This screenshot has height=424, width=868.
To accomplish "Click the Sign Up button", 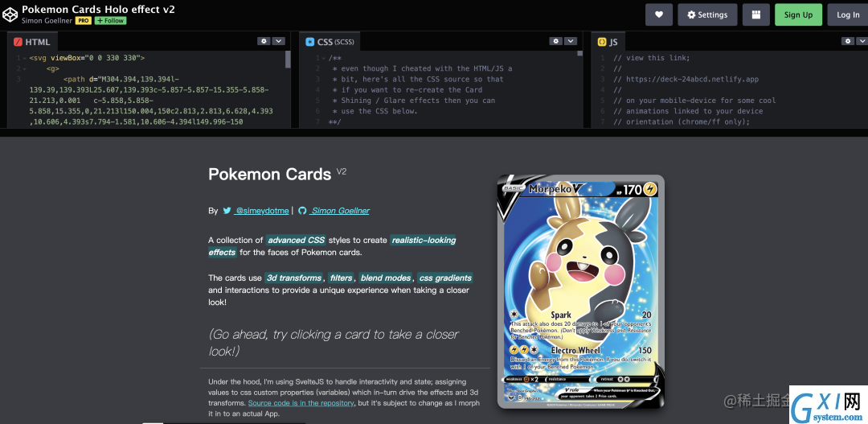I will coord(798,15).
